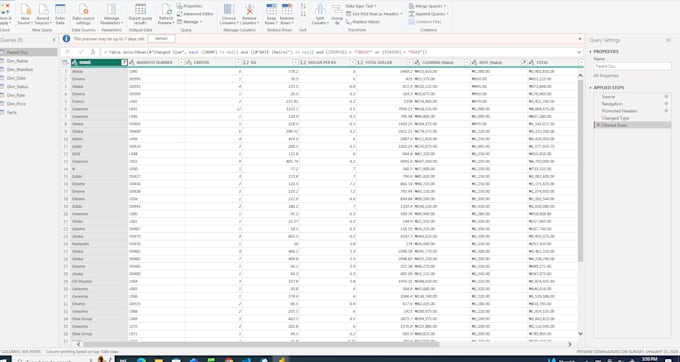Screen dimensions: 680x362
Task: Sort ascending with the A-Z icon
Action: point(303,6)
